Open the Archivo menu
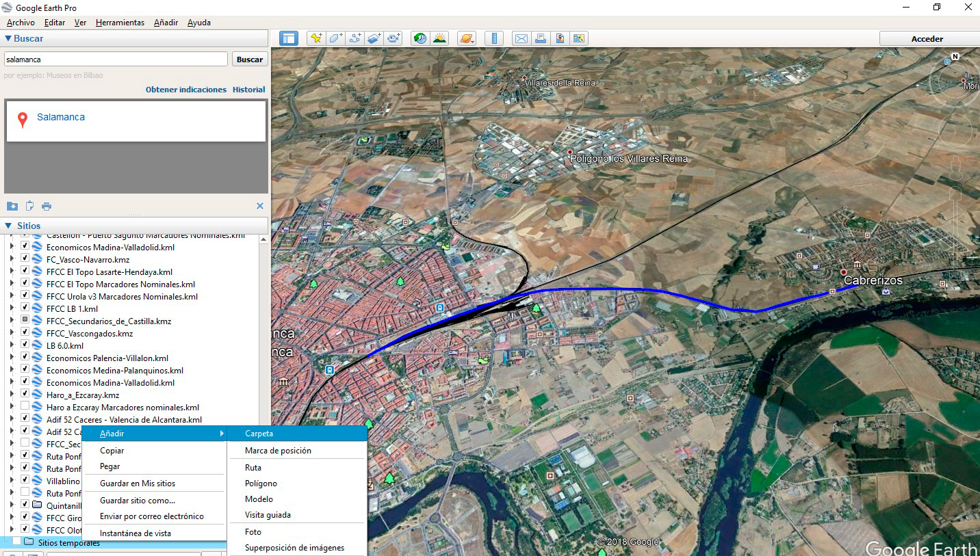980x556 pixels. [21, 23]
